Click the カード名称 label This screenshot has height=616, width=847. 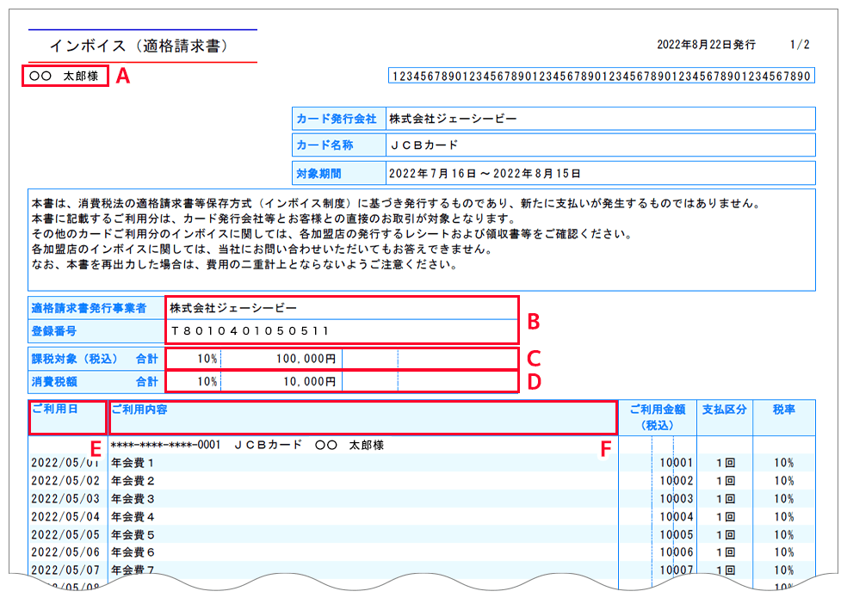pos(325,145)
